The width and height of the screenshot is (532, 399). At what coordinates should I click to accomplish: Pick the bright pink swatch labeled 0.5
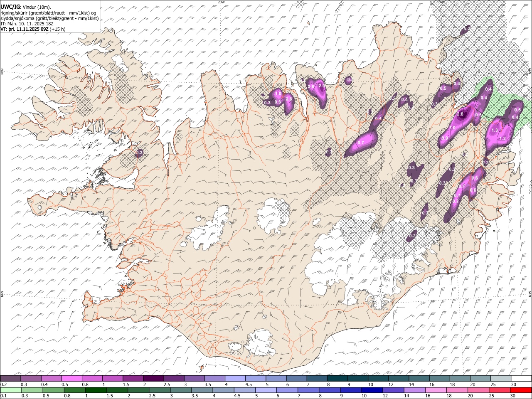coord(72,378)
